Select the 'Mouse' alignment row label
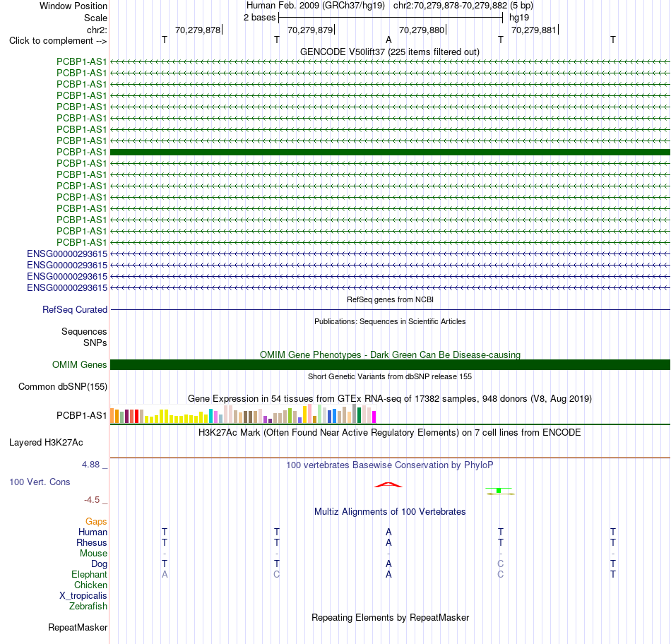This screenshot has height=644, width=671. (x=93, y=554)
